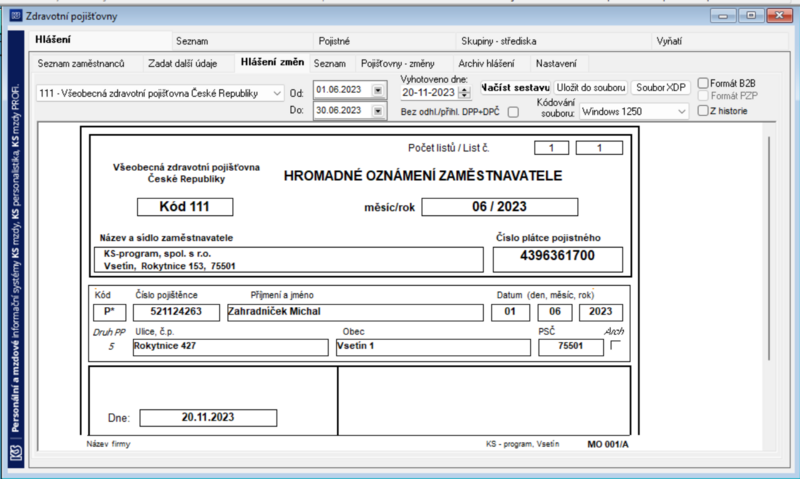800x479 pixels.
Task: Open the Do date calendar dropdown
Action: point(378,111)
